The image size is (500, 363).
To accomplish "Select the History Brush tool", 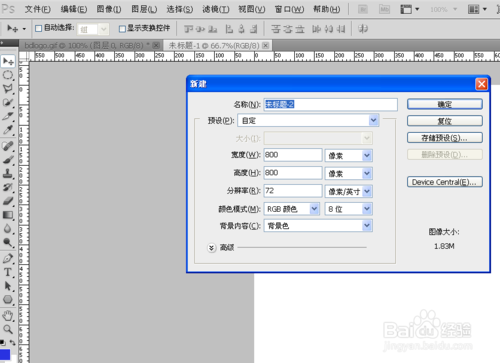I will coord(8,187).
